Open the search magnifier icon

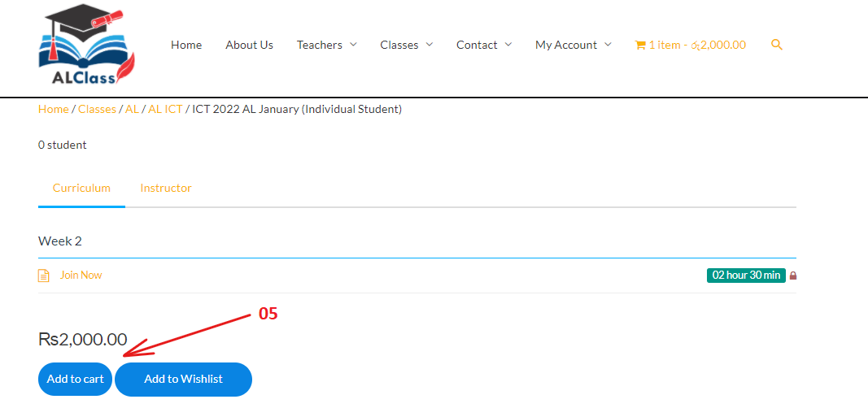tap(776, 45)
